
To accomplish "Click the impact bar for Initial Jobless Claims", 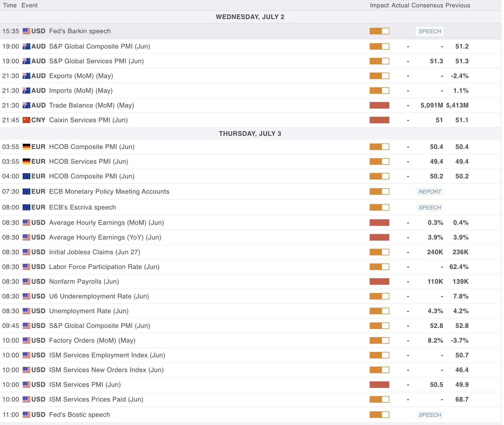I will 379,252.
